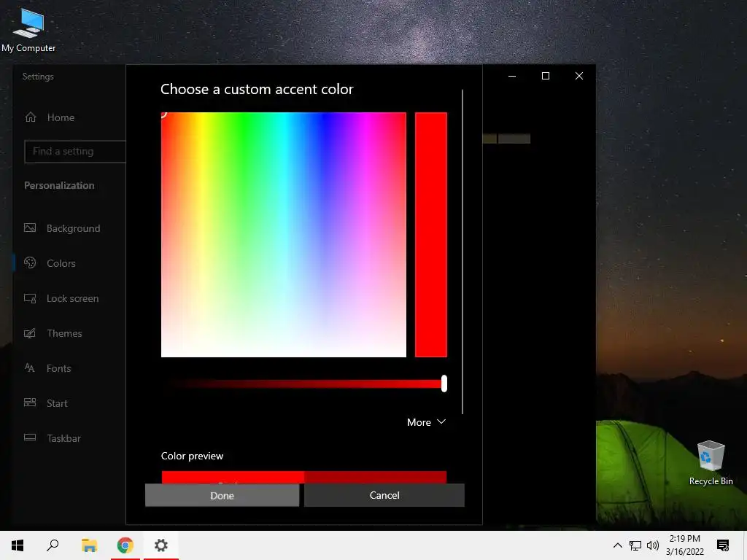Open Google Chrome from the taskbar
This screenshot has height=560, width=747.
[125, 545]
